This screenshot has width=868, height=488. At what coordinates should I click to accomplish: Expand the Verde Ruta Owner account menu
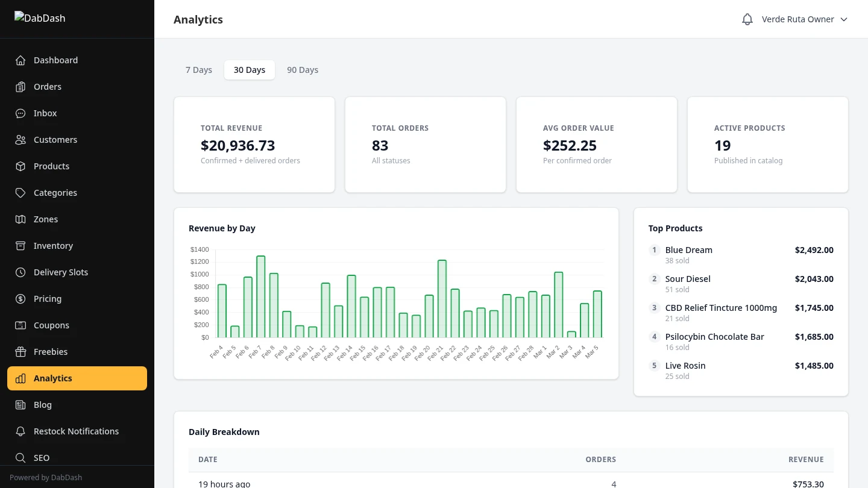(x=805, y=19)
